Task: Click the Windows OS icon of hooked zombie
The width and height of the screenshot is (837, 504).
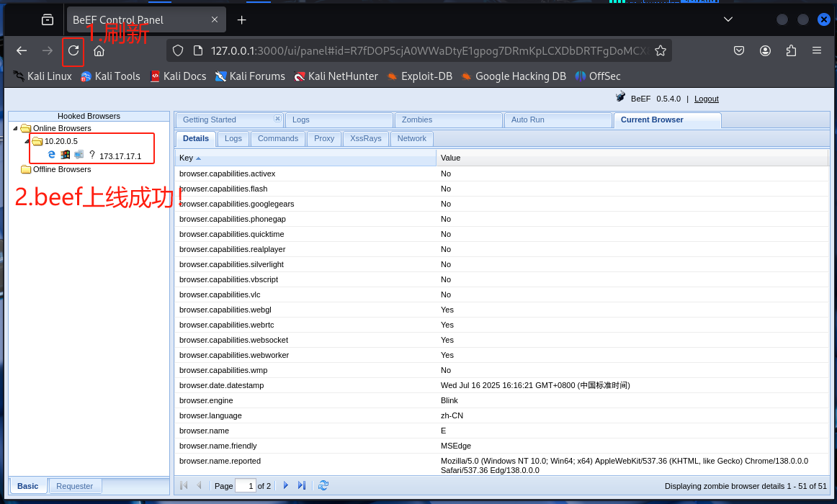Action: [65, 155]
